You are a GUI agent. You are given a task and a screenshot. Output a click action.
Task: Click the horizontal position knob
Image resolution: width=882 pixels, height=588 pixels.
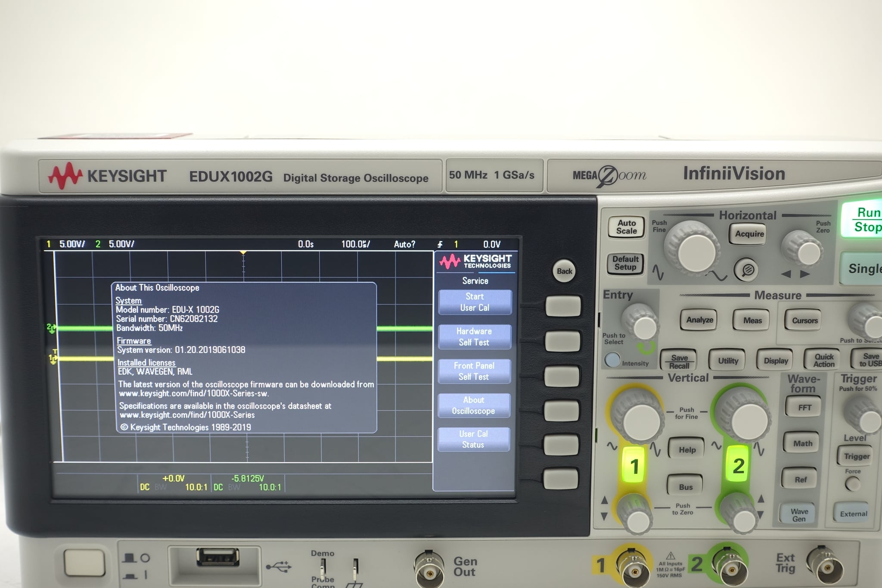coord(803,248)
